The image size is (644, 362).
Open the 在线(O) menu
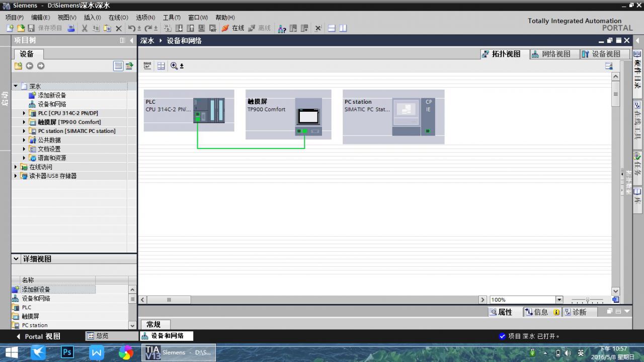[x=118, y=17]
